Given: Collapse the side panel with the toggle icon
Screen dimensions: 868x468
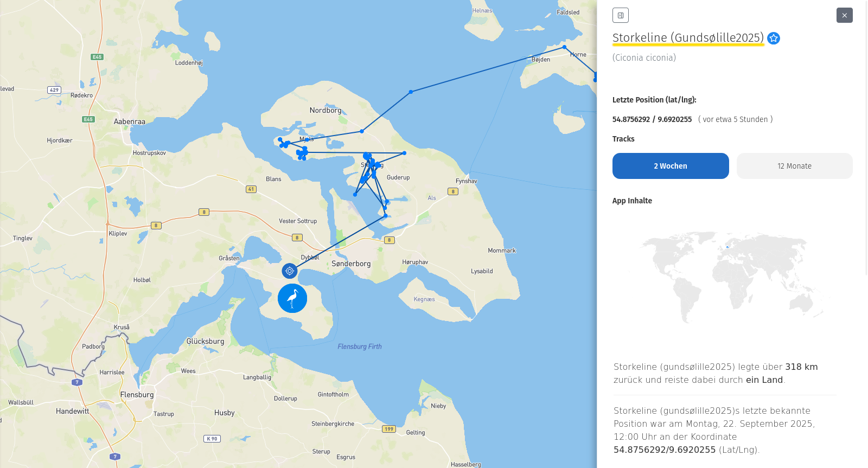Looking at the screenshot, I should (620, 15).
